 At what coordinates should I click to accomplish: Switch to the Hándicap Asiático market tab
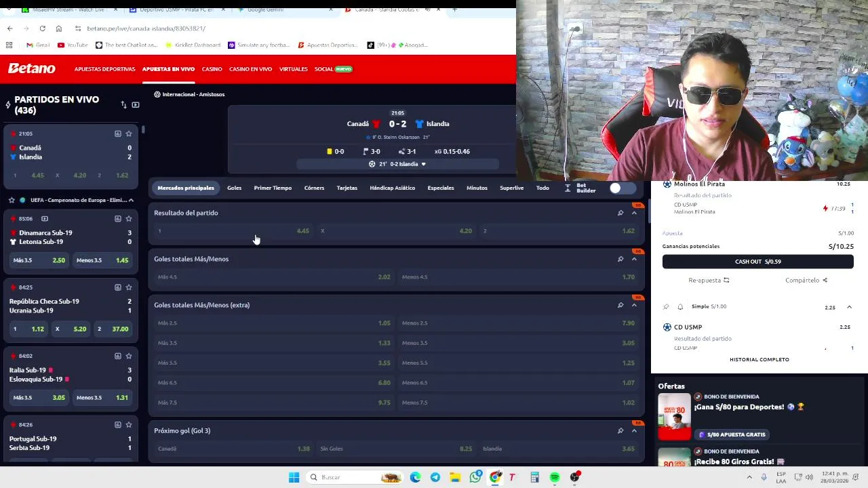[392, 188]
